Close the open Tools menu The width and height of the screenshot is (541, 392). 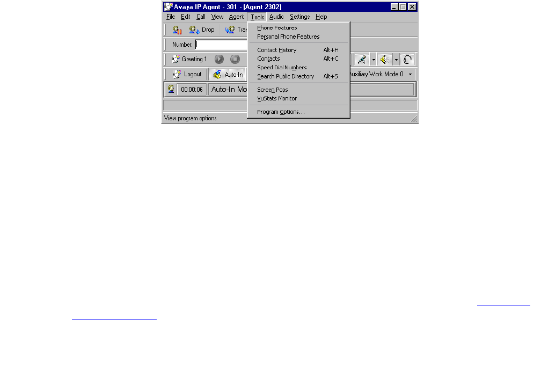click(258, 17)
